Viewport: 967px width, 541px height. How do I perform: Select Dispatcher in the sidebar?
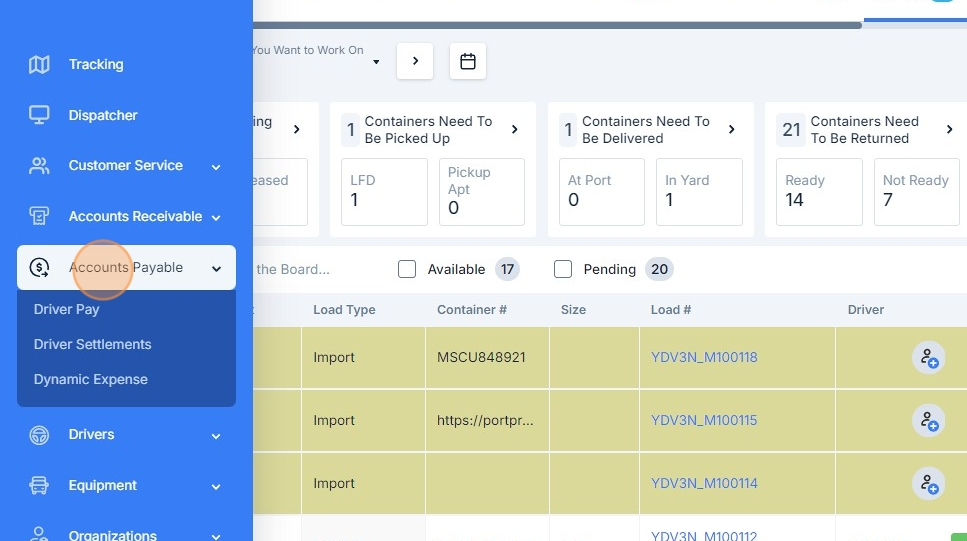coord(103,115)
